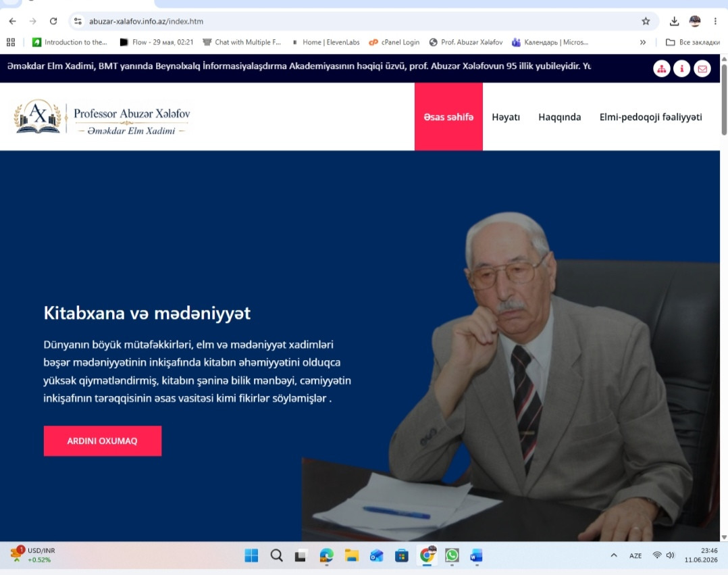The width and height of the screenshot is (728, 575).
Task: Open 'Flow - 29 мая, 02:21' bookmark
Action: click(x=157, y=43)
